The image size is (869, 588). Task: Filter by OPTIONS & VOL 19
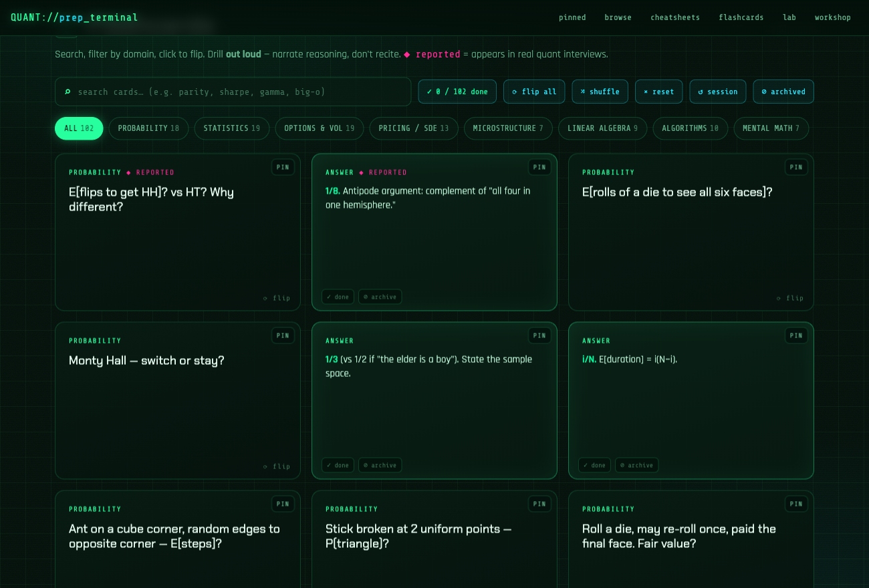[x=320, y=128]
